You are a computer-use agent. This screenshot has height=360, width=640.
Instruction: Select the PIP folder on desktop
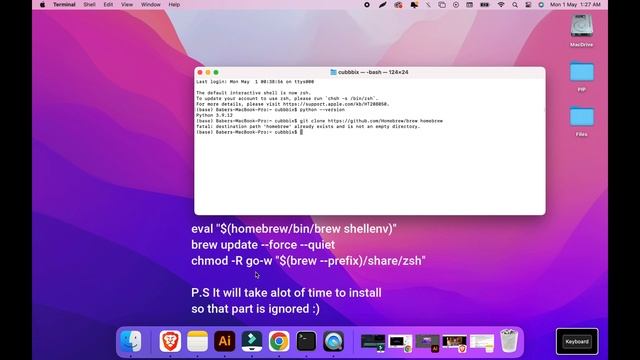tap(582, 72)
